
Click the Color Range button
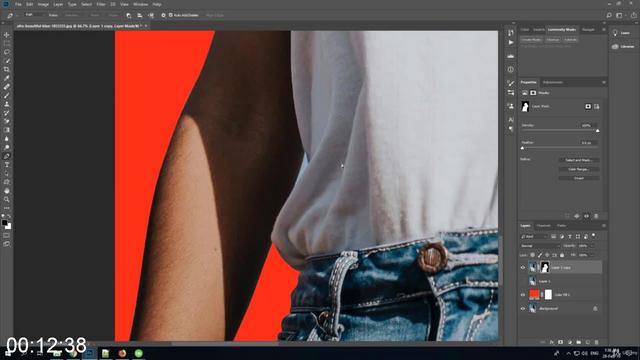point(579,169)
